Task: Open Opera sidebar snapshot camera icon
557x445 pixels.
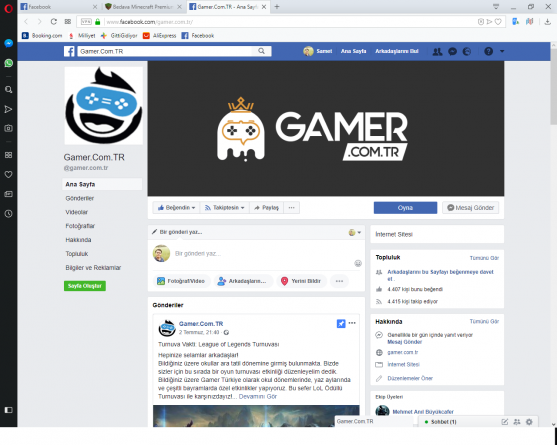Action: (x=9, y=128)
